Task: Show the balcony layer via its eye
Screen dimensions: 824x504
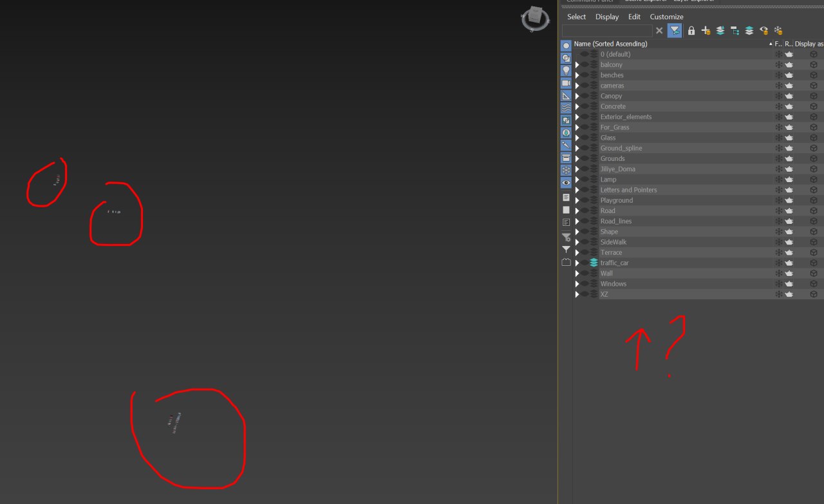Action: click(x=585, y=64)
